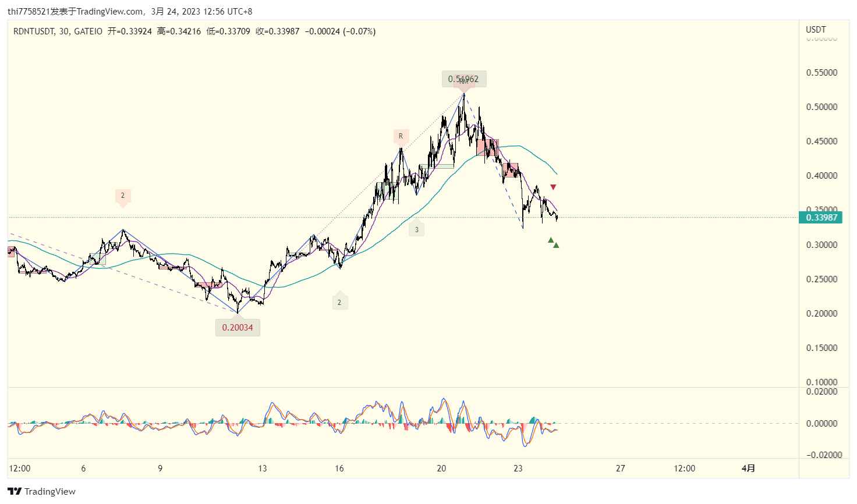Click the 0.20000 price axis label

click(821, 314)
